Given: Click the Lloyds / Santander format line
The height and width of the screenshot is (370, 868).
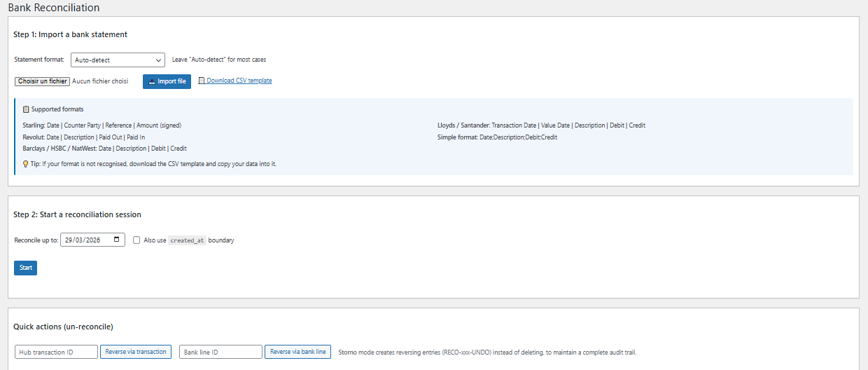Looking at the screenshot, I should [x=542, y=125].
